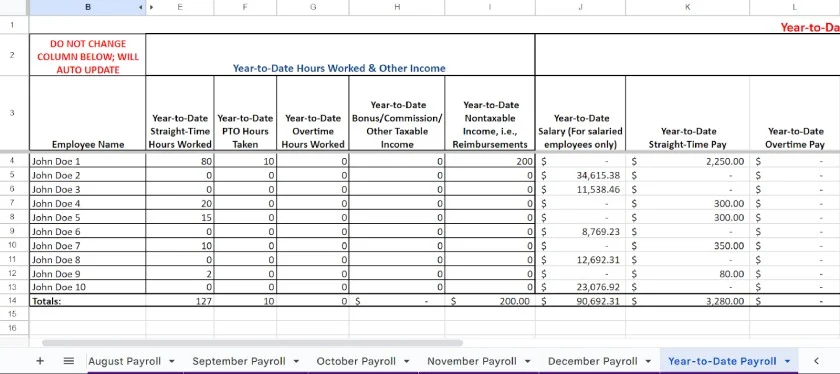Viewport: 840px width, 374px height.
Task: Select the 'John Doe 10' name cell
Action: 87,287
